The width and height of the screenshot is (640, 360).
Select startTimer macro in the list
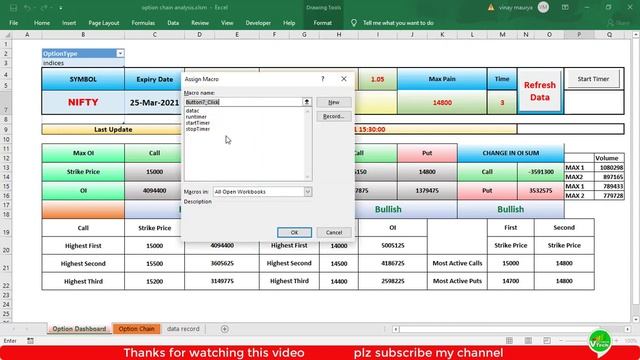pyautogui.click(x=198, y=123)
